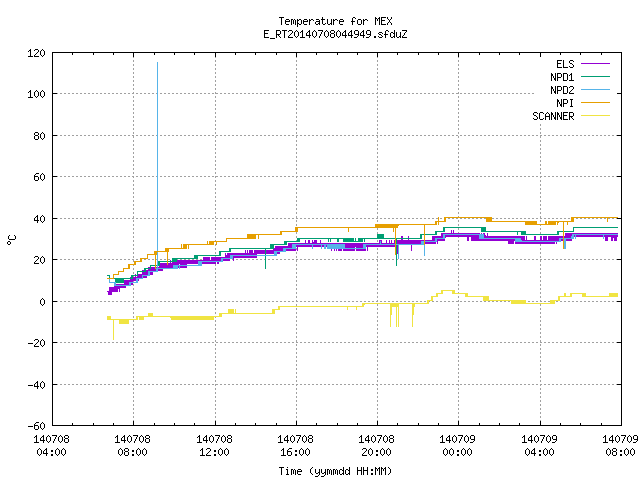The width and height of the screenshot is (640, 480).
Task: Click the NPD2 legend label
Action: point(562,90)
